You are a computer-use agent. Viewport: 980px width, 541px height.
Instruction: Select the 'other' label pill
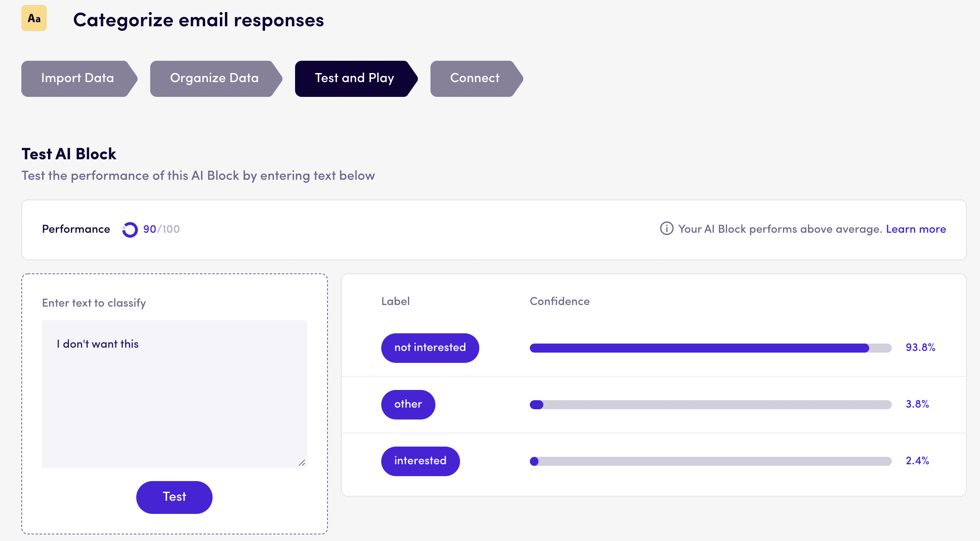pyautogui.click(x=408, y=404)
